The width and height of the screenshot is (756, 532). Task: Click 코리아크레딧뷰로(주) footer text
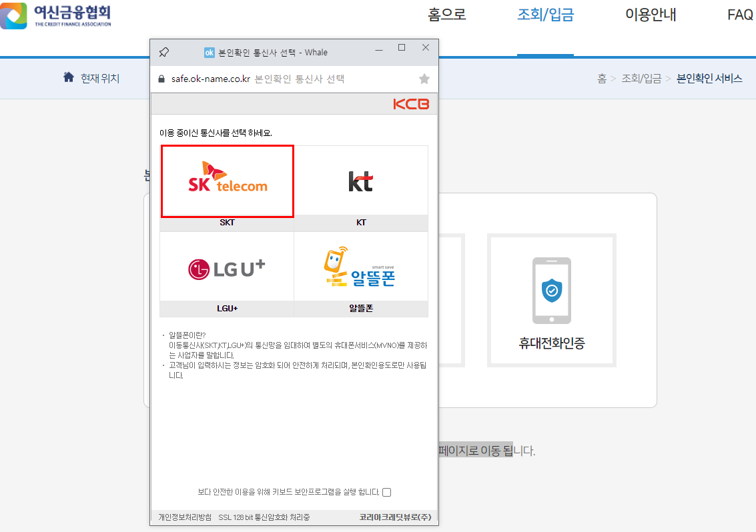(396, 517)
